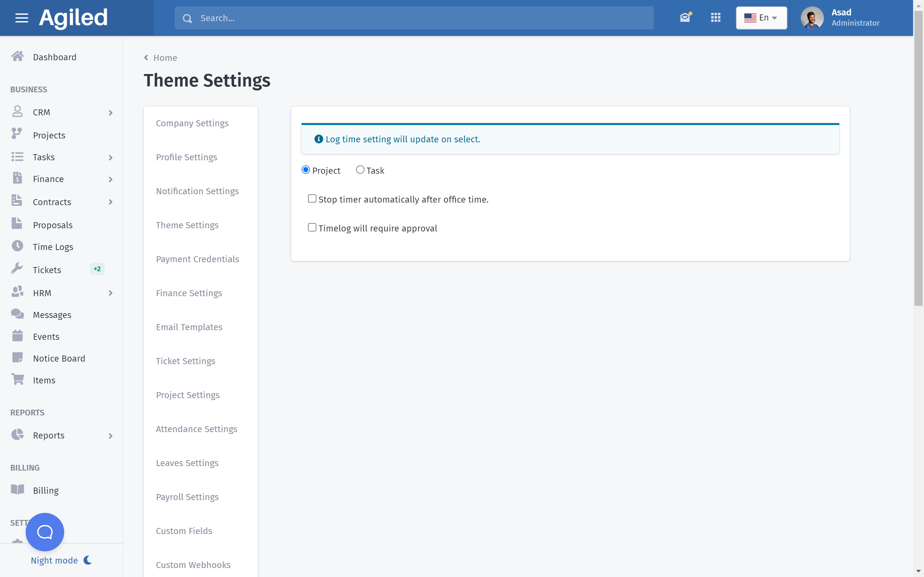Open the apps grid icon
Image resolution: width=924 pixels, height=577 pixels.
point(715,18)
